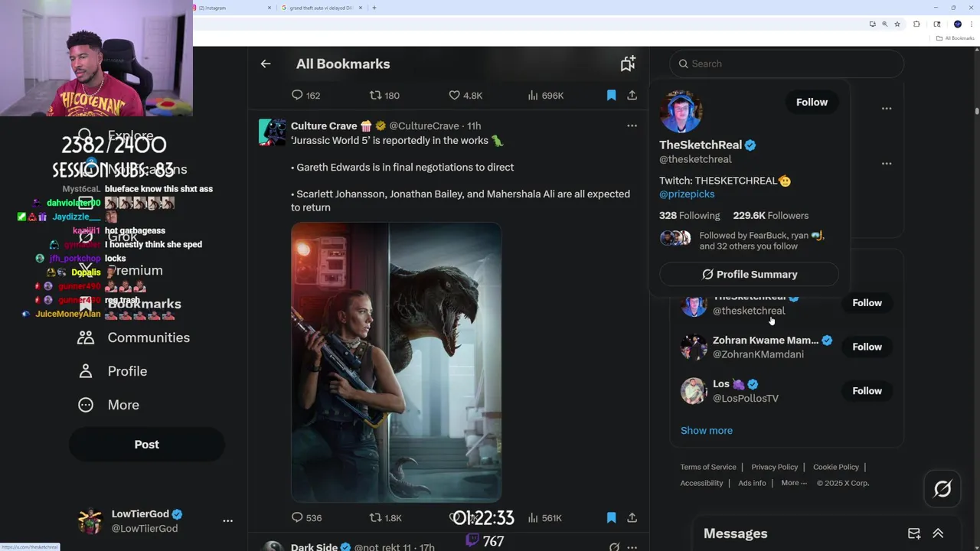Open the Chrome profile avatar
The image size is (980, 551).
tap(957, 24)
